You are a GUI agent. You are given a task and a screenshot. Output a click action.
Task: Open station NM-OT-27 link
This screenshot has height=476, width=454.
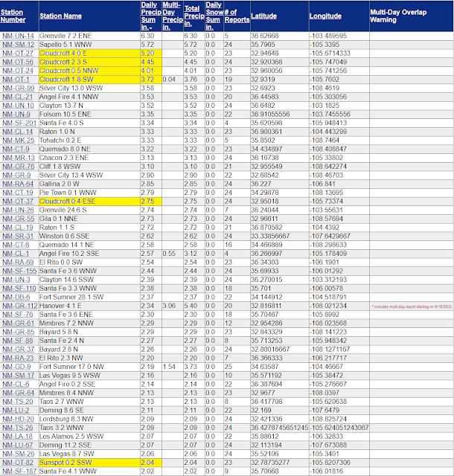[x=18, y=54]
